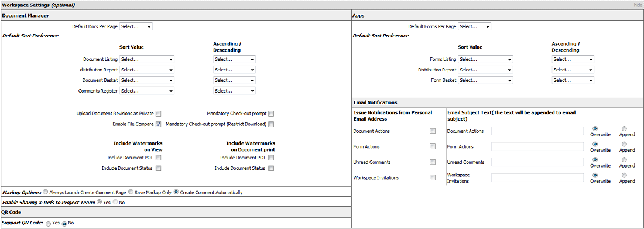Open Comments Register sort value dropdown
Image resolution: width=644 pixels, height=229 pixels.
coord(146,91)
